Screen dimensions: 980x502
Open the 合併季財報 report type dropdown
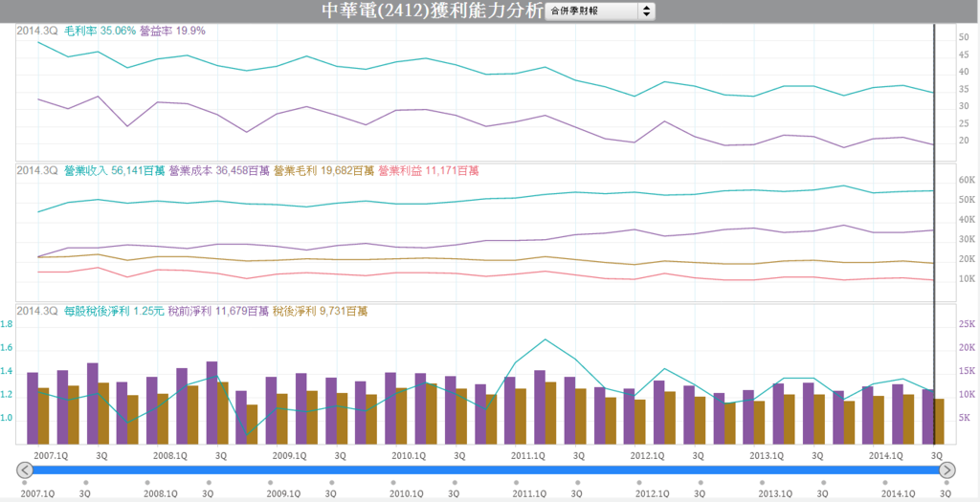click(x=600, y=11)
